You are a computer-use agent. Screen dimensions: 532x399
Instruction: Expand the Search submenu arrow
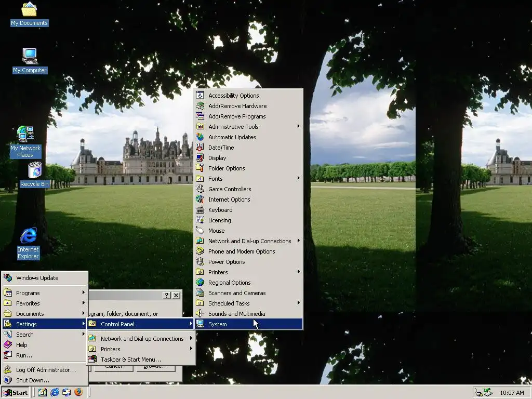[84, 334]
